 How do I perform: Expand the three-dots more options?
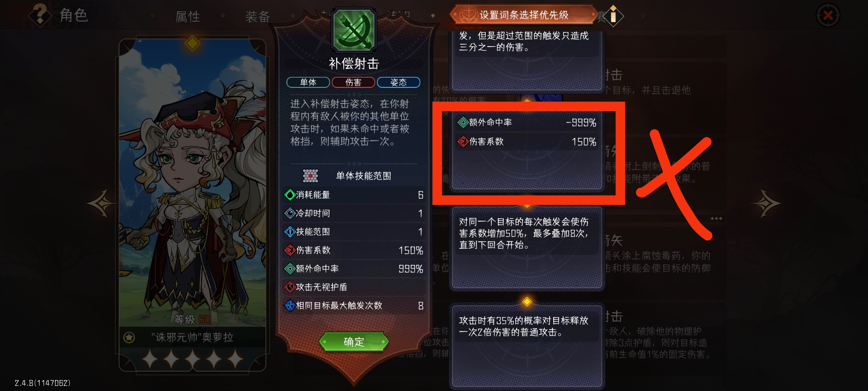716,219
